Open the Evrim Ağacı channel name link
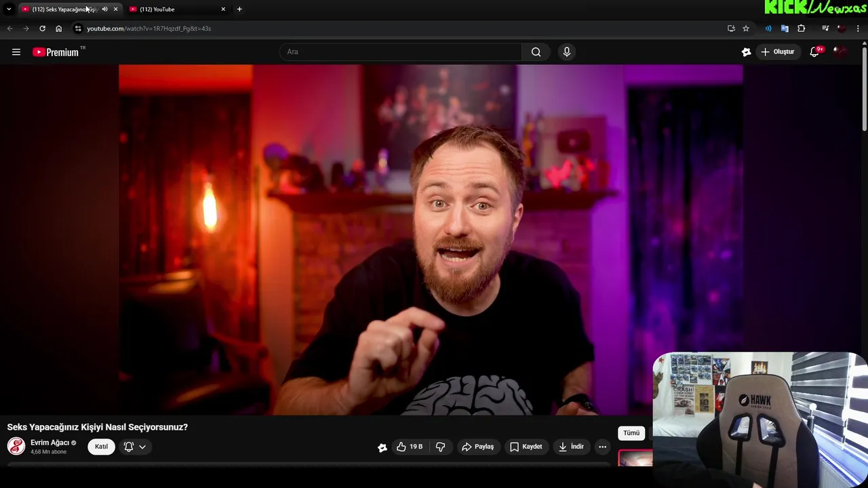The height and width of the screenshot is (488, 868). tap(50, 443)
